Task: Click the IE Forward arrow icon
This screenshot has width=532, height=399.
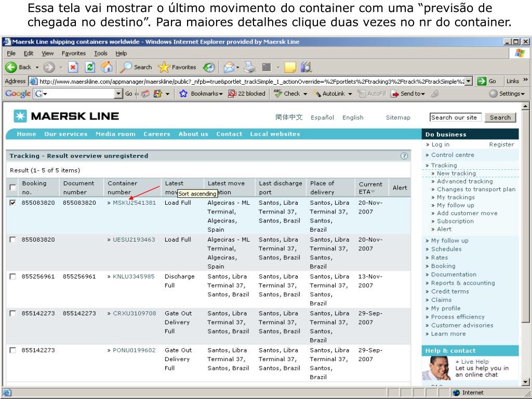Action: click(x=49, y=67)
